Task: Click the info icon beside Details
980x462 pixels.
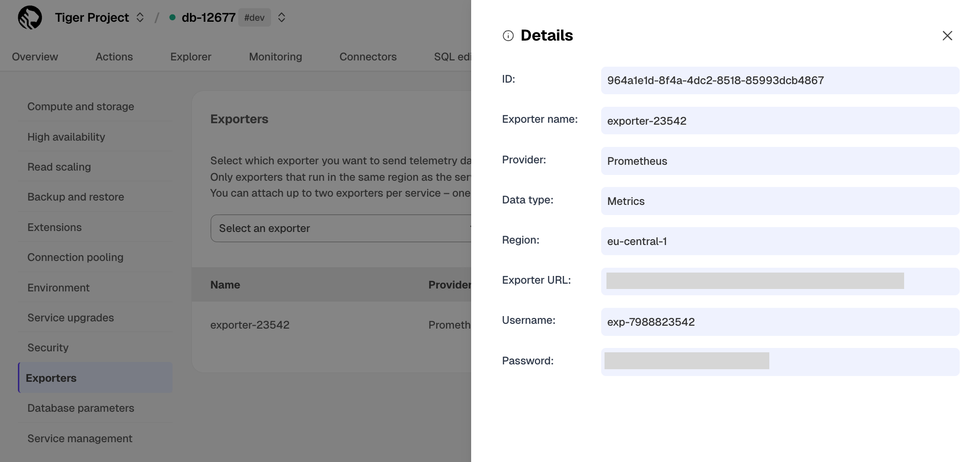Action: click(x=508, y=36)
